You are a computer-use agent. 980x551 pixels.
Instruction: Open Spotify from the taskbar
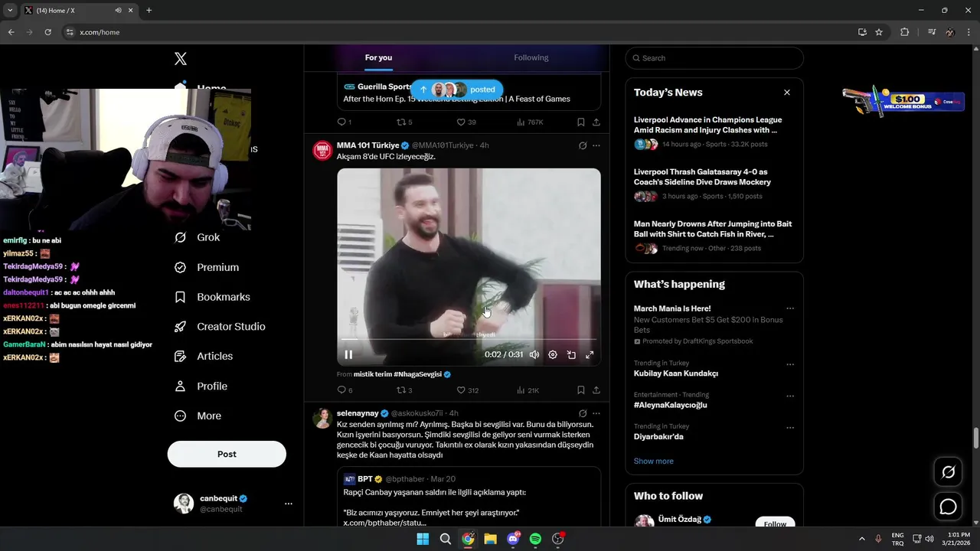[535, 539]
